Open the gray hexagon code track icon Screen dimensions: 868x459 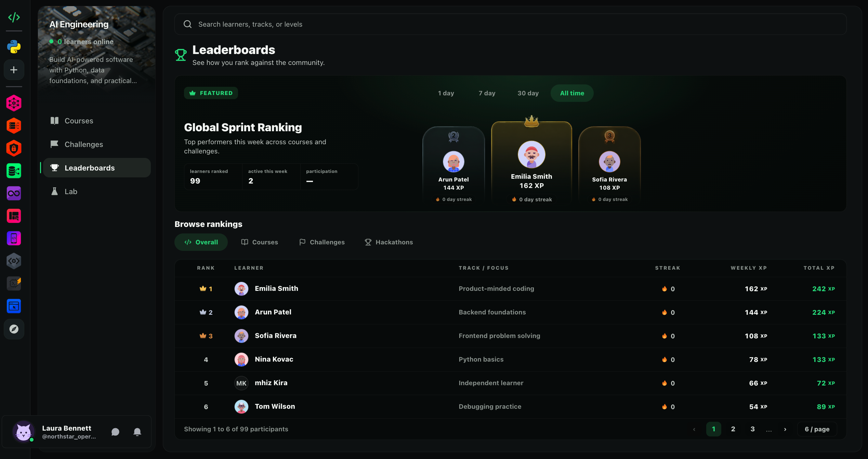[x=14, y=261]
